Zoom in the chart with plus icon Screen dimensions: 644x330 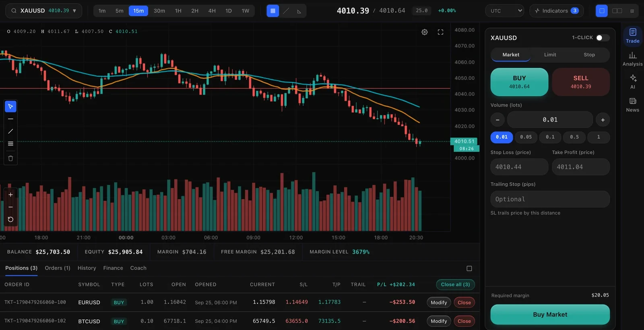click(10, 195)
